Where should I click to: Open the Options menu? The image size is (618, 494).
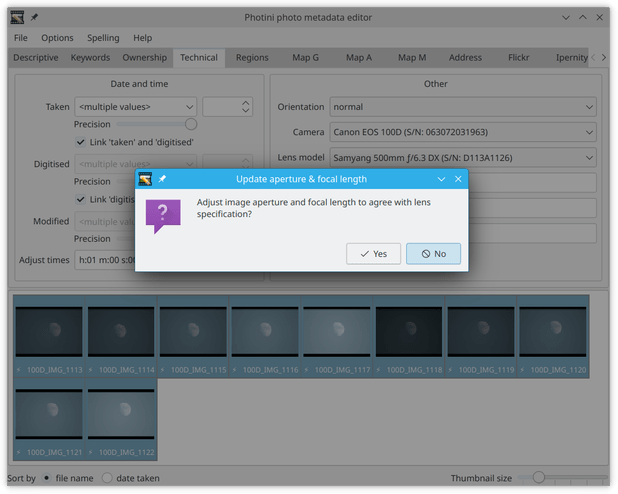tap(57, 38)
